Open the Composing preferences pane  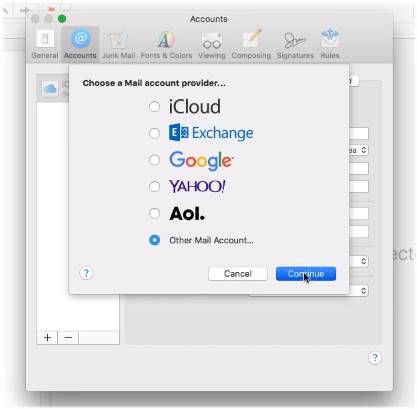(x=251, y=44)
